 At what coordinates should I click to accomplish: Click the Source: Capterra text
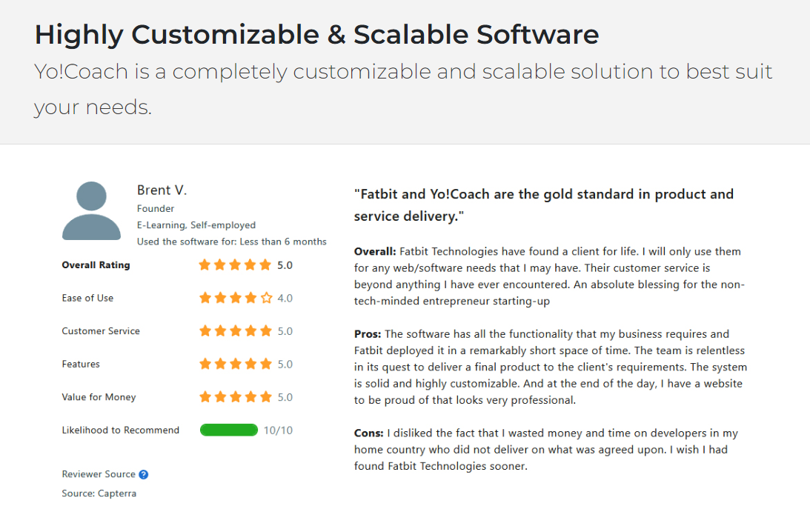tap(99, 493)
